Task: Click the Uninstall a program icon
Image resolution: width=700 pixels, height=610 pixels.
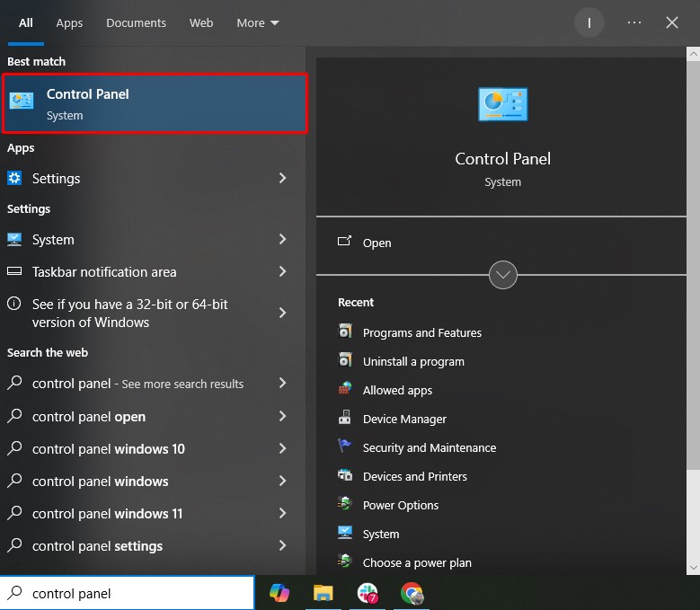Action: pos(345,359)
